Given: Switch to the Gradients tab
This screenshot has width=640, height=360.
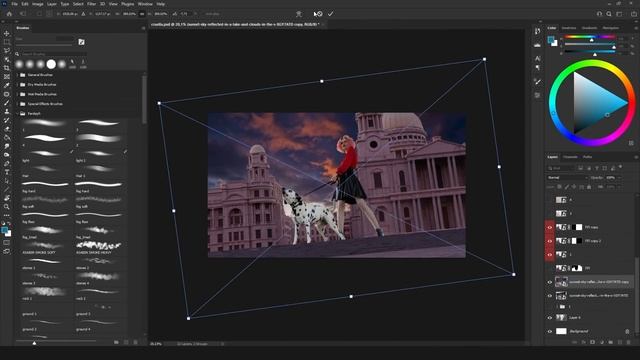Looking at the screenshot, I should tap(589, 28).
